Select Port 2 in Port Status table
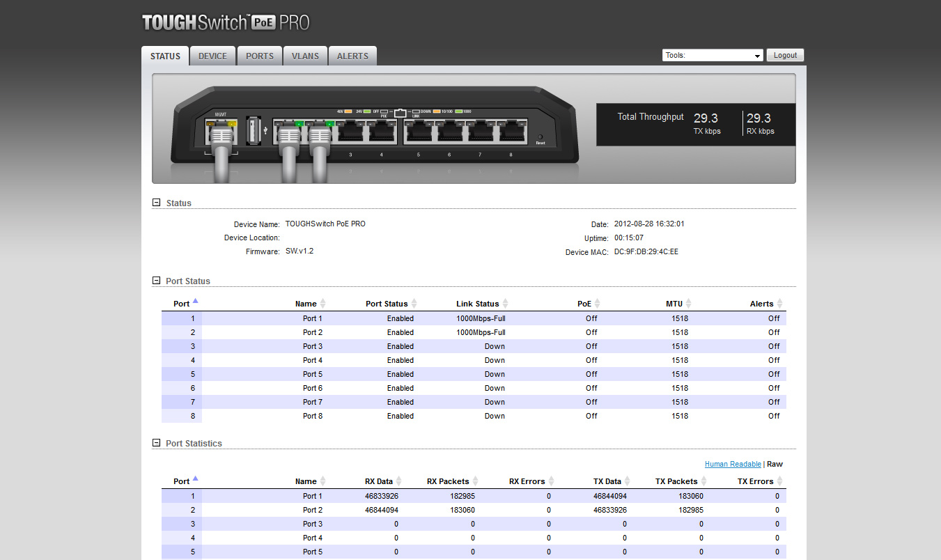 click(x=474, y=332)
